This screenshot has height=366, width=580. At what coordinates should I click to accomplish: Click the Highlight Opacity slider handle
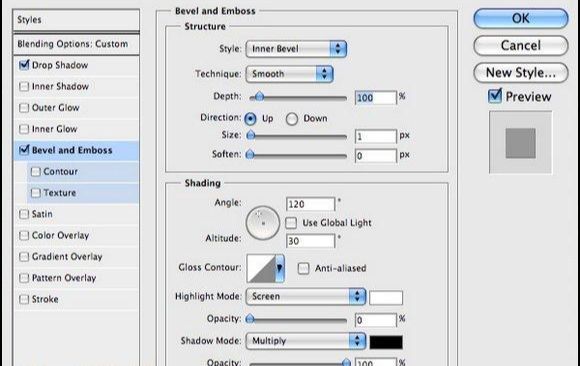(250, 319)
